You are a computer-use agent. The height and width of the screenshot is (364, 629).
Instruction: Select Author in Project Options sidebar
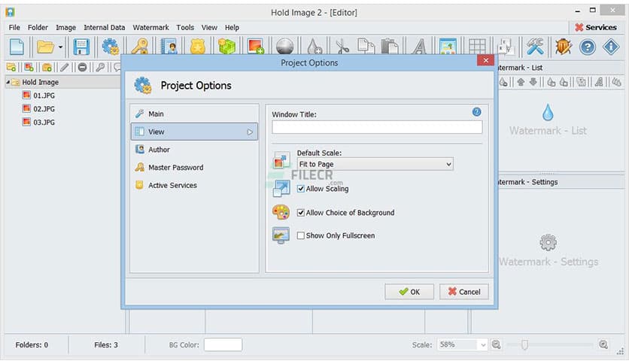(194, 150)
